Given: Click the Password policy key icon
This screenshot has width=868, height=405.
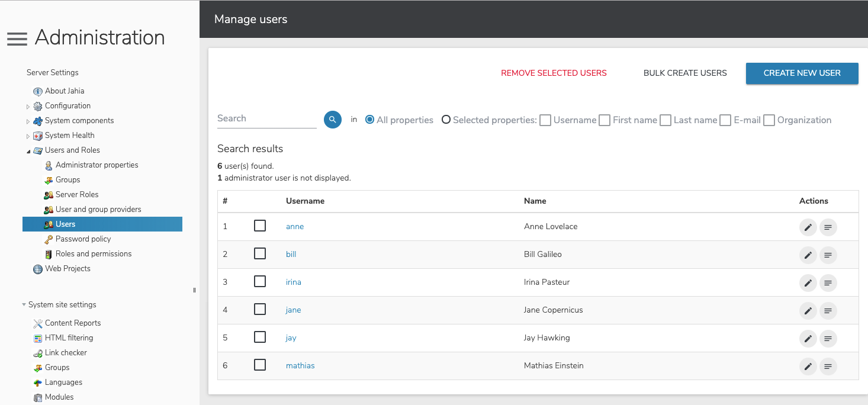Looking at the screenshot, I should pyautogui.click(x=49, y=239).
